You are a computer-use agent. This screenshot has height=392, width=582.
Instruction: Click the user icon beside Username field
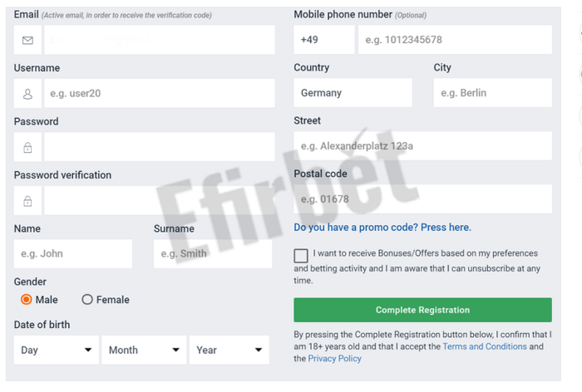pos(27,94)
